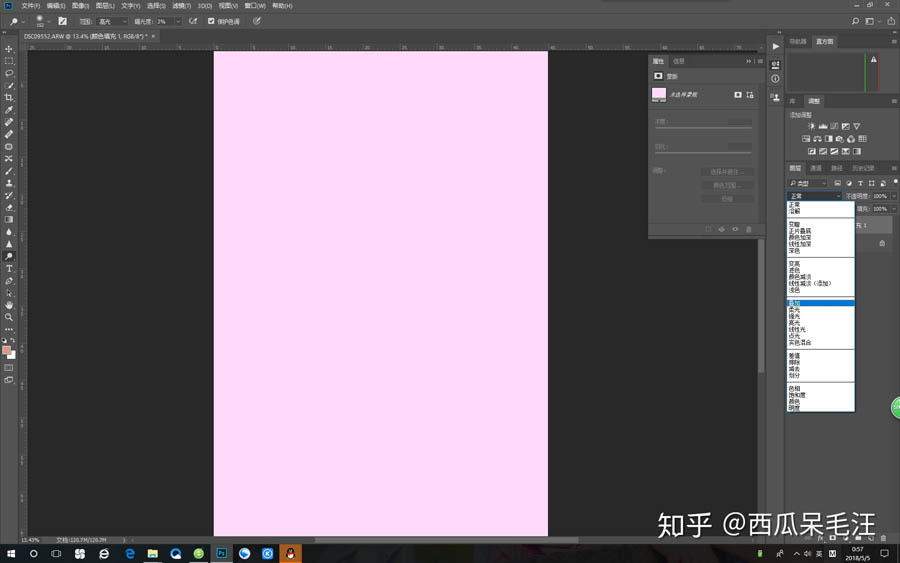Image resolution: width=900 pixels, height=563 pixels.
Task: Open Photoshop from the Windows taskbar
Action: point(221,553)
